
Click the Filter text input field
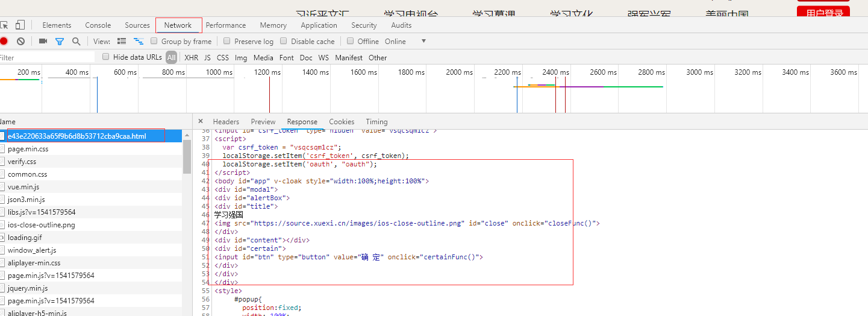pyautogui.click(x=47, y=58)
